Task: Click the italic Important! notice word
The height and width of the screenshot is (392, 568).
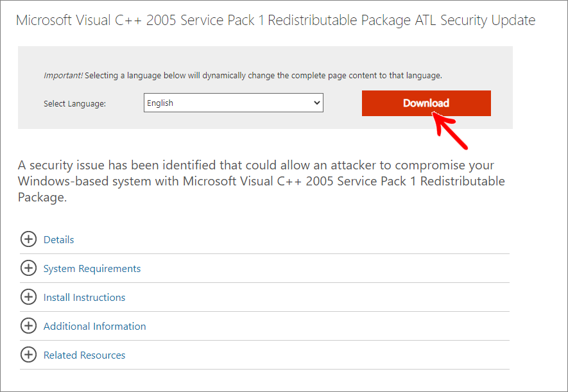Action: tap(63, 76)
